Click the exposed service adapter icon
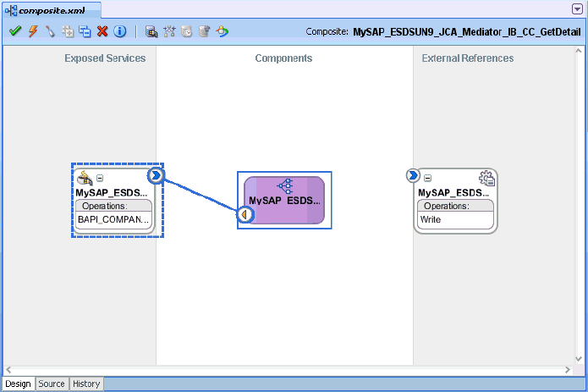Image resolution: width=588 pixels, height=392 pixels. coord(85,178)
